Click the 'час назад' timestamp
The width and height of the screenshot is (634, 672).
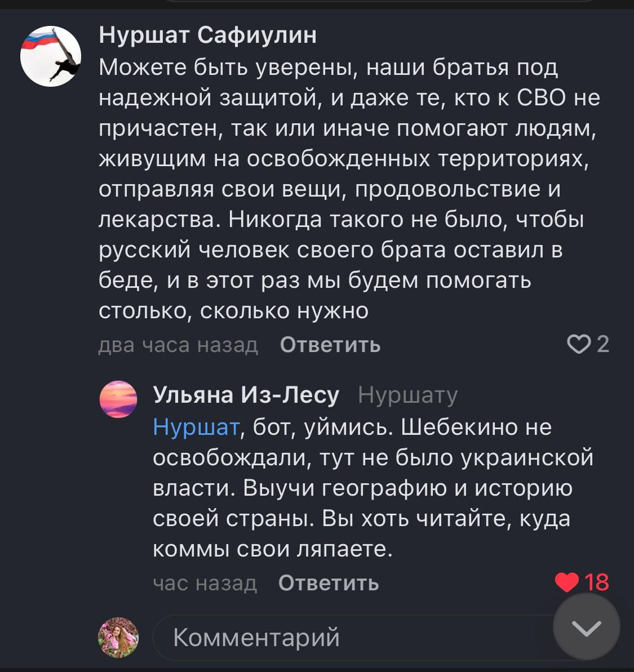click(x=205, y=583)
